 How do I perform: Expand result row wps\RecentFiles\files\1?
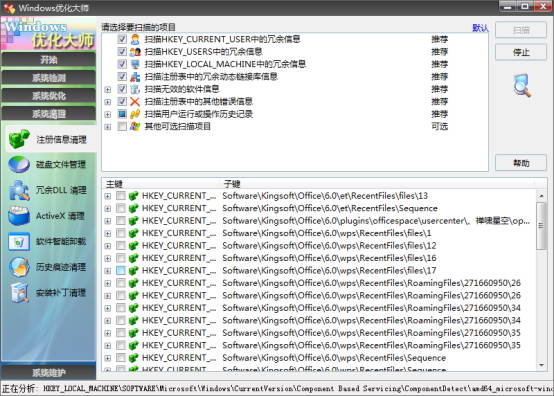[108, 234]
